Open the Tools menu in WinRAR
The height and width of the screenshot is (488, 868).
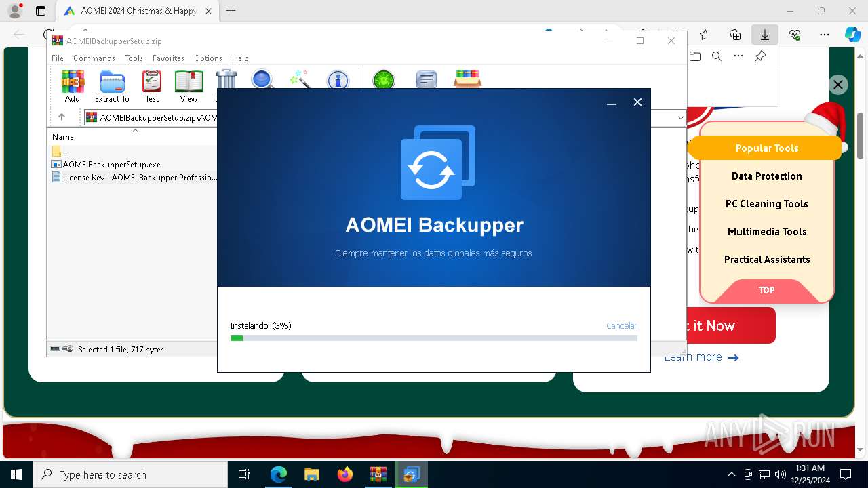(x=134, y=58)
